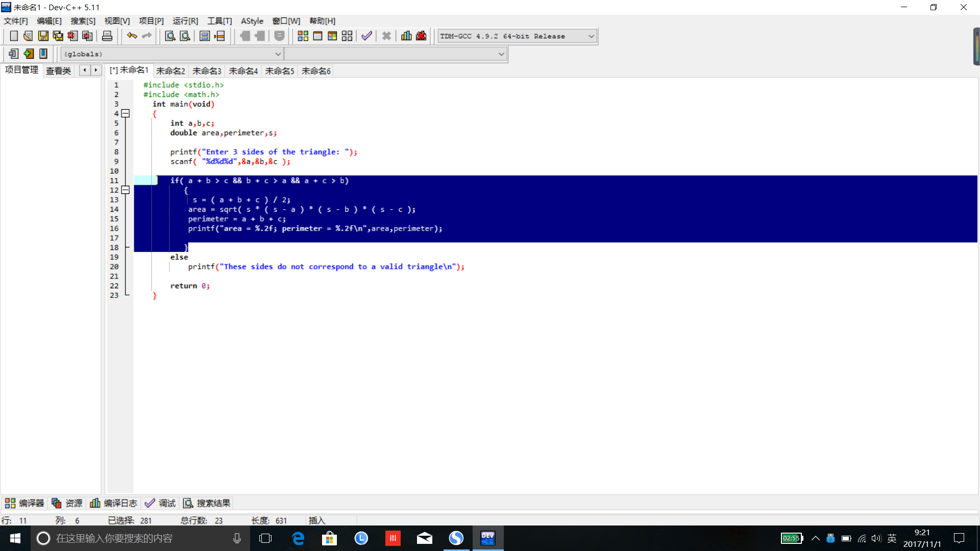Open Task View from the taskbar
Image resolution: width=980 pixels, height=551 pixels.
tap(265, 538)
